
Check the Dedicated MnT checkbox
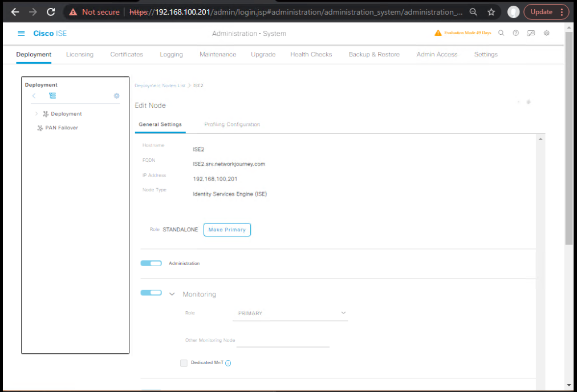point(184,363)
